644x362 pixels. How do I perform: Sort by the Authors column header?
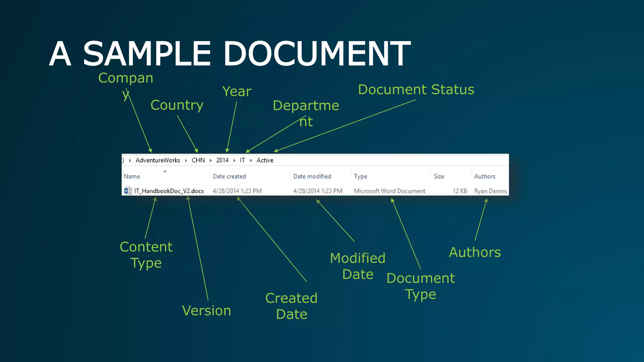[485, 176]
